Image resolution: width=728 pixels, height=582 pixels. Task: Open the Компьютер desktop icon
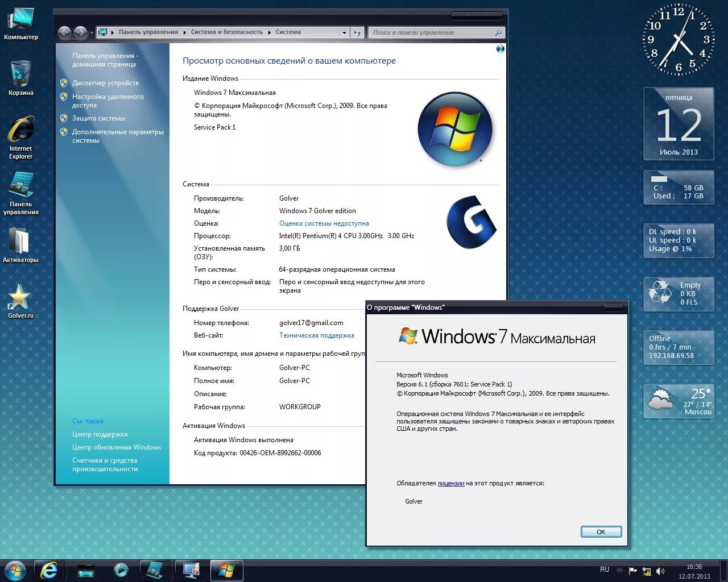tap(21, 24)
